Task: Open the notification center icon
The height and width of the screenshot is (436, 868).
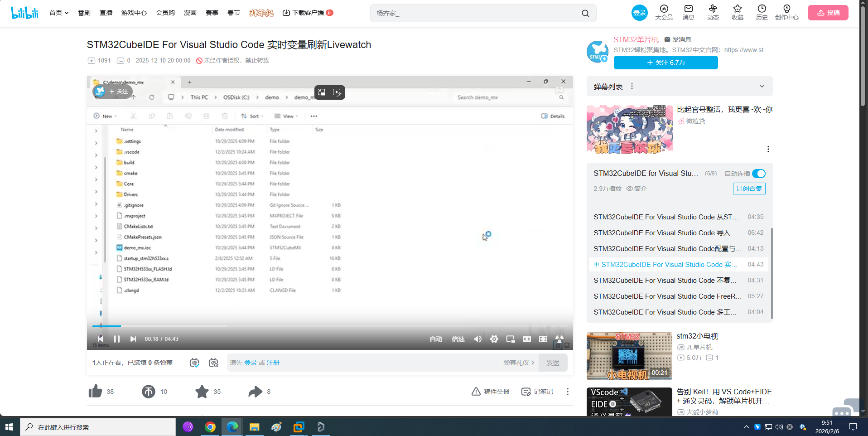Action: coord(853,427)
